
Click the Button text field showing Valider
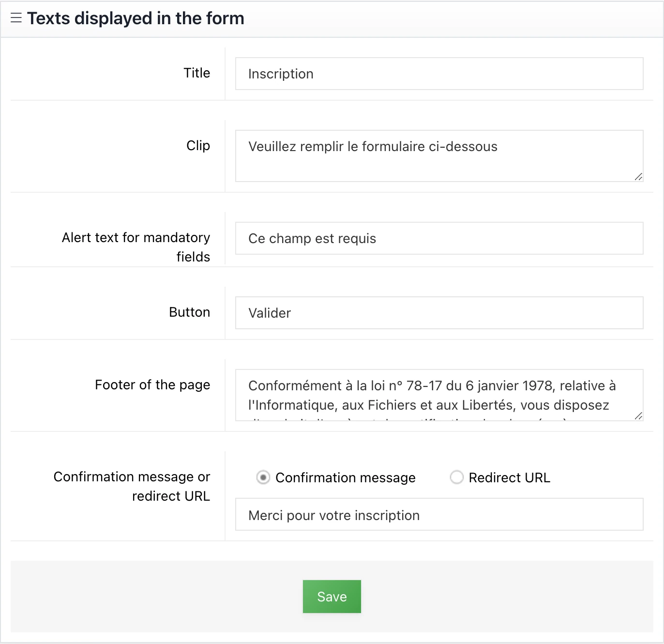click(439, 313)
